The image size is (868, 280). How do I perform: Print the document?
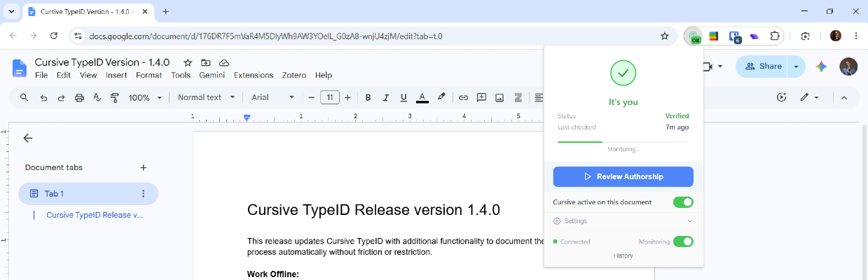coord(79,97)
